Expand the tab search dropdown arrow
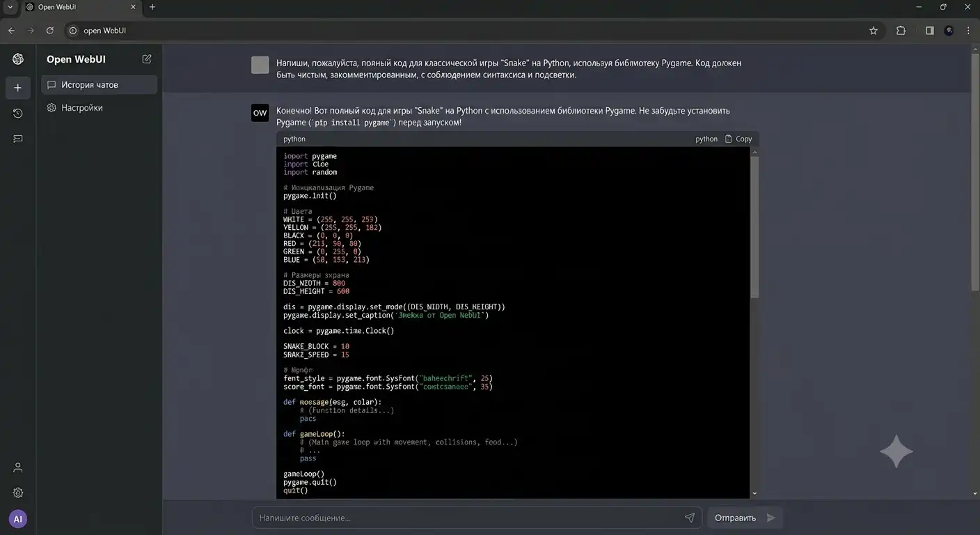Image resolution: width=980 pixels, height=535 pixels. point(10,7)
